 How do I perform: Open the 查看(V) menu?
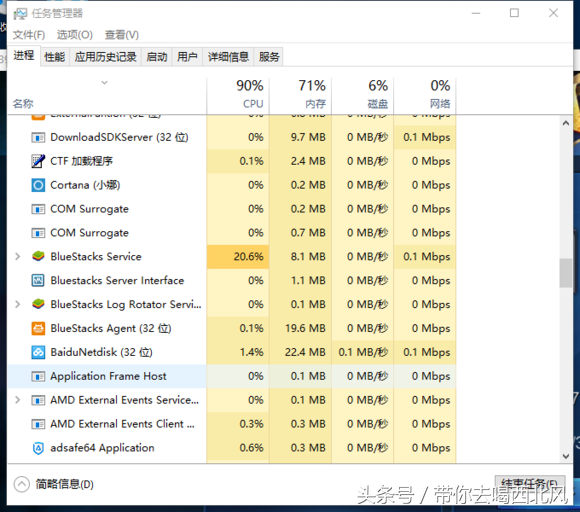click(x=122, y=35)
